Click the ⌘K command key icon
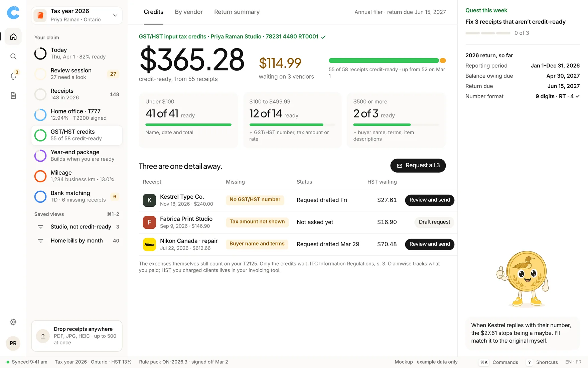Image resolution: width=588 pixels, height=368 pixels. pos(484,362)
